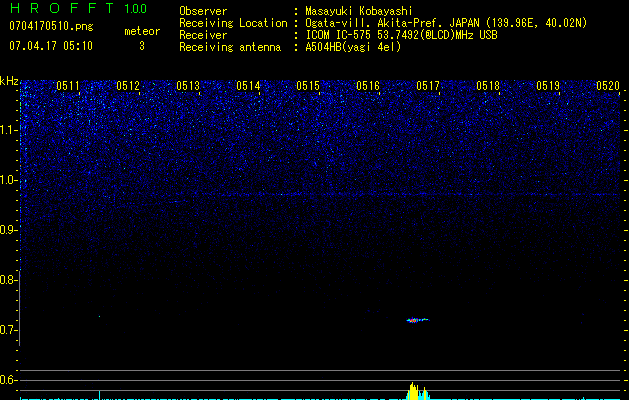Click the Receiving Location label
This screenshot has height=400, width=629.
(x=233, y=23)
